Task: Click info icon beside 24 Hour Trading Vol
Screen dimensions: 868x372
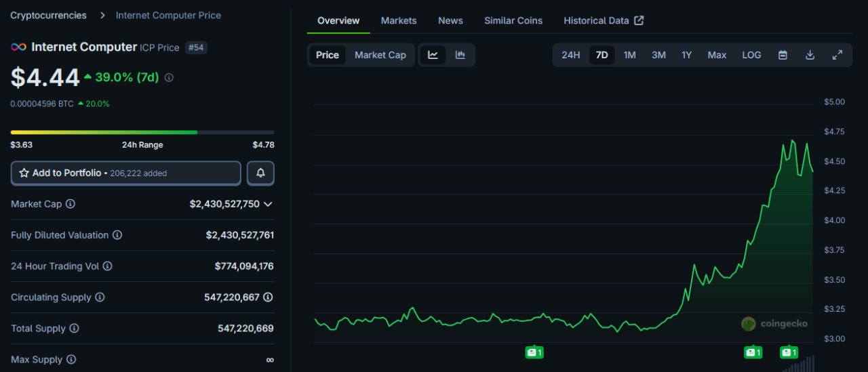Action: point(107,266)
